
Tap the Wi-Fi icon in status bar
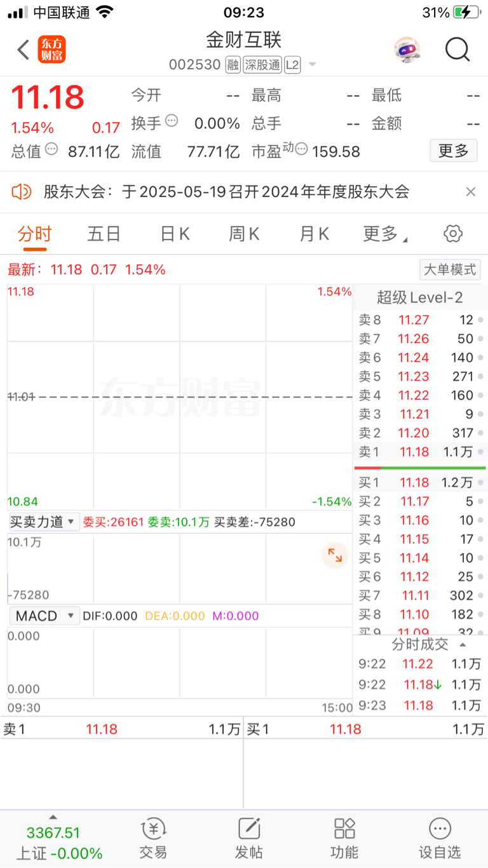[x=105, y=11]
